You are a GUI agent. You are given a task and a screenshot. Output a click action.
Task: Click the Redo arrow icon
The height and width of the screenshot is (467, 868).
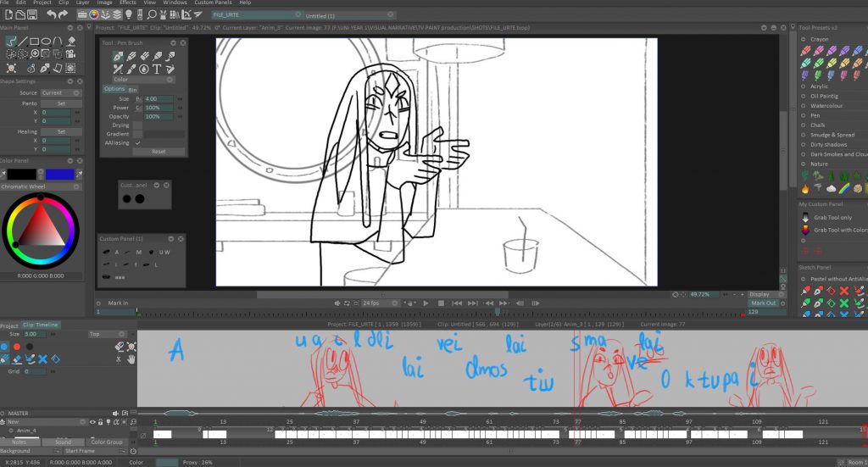point(63,15)
